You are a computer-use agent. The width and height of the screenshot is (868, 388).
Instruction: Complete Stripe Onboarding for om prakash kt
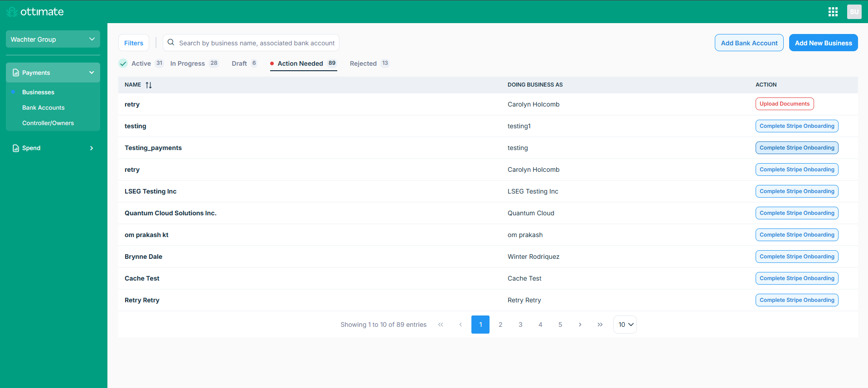[797, 235]
